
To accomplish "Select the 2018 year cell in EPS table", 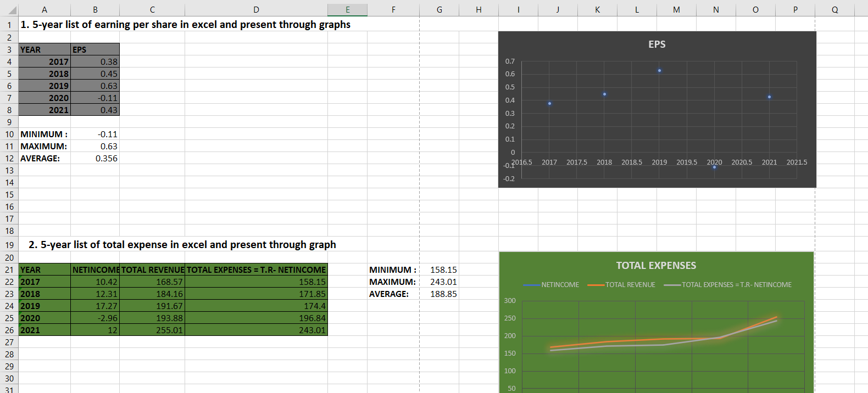I will coord(44,74).
